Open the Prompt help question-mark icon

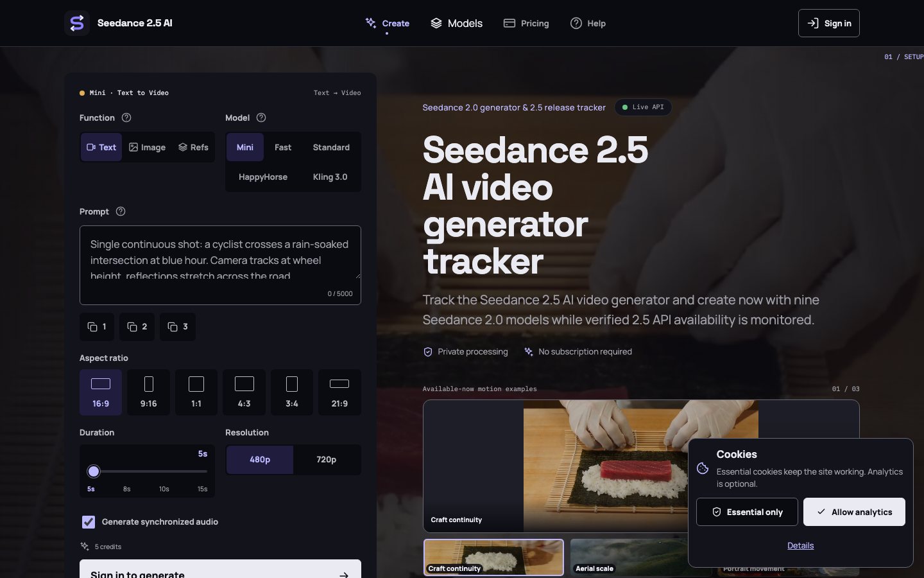[121, 211]
